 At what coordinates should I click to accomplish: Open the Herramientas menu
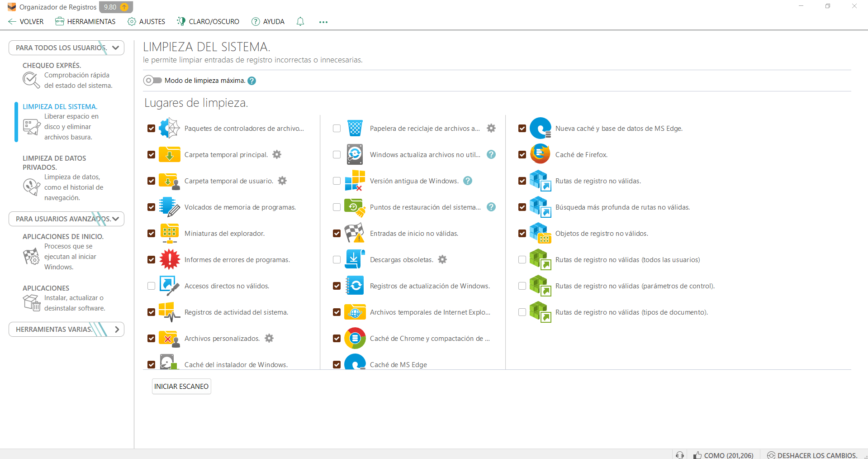pyautogui.click(x=85, y=21)
